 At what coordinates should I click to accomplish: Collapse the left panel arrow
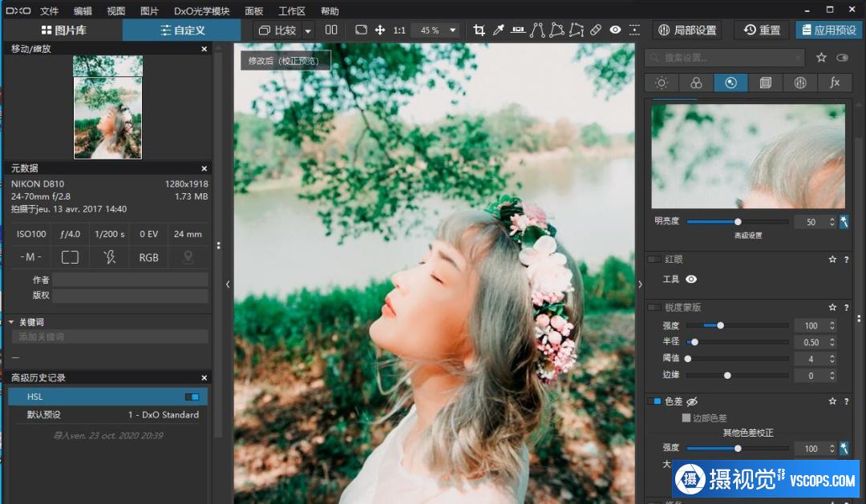click(x=228, y=284)
